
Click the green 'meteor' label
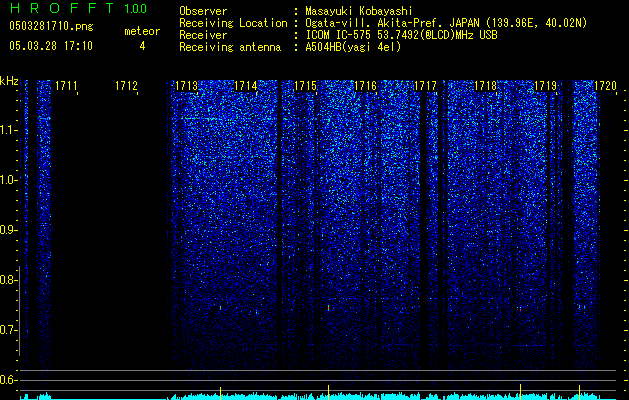(142, 31)
